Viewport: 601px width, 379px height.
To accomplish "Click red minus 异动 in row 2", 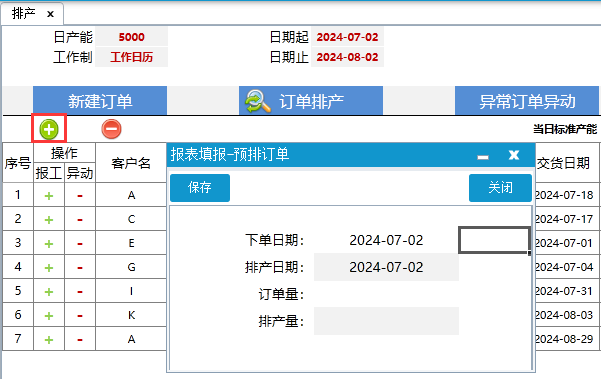I will coord(80,220).
